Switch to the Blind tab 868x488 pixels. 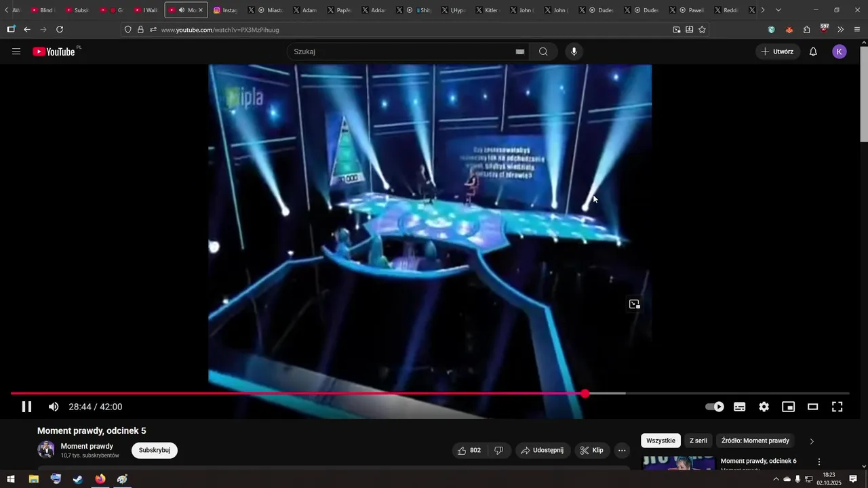43,10
